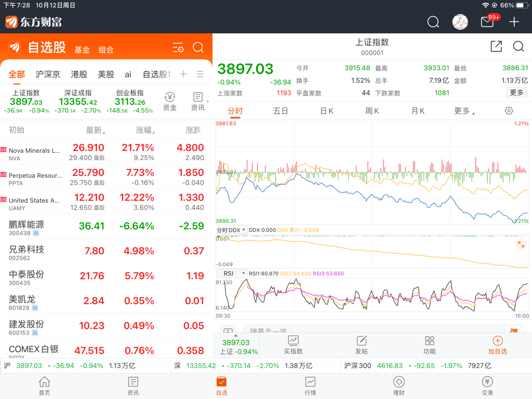Show the 日K chart
Image resolution: width=532 pixels, height=399 pixels.
[x=327, y=111]
